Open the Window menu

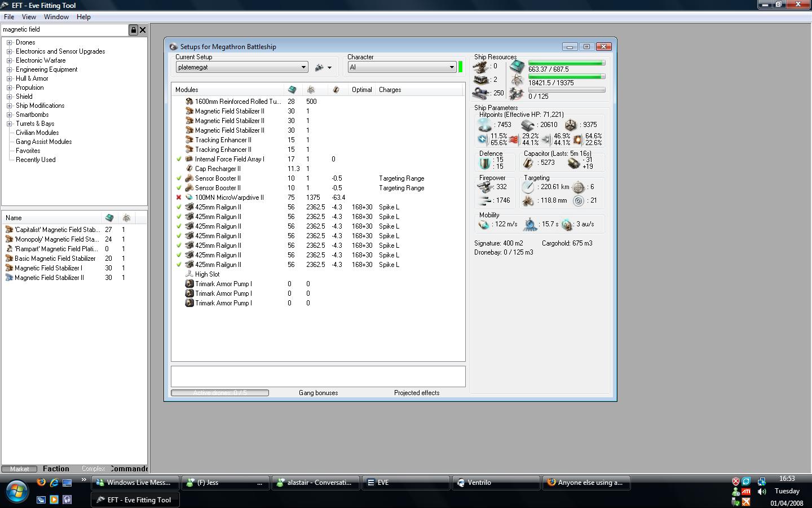pyautogui.click(x=56, y=17)
